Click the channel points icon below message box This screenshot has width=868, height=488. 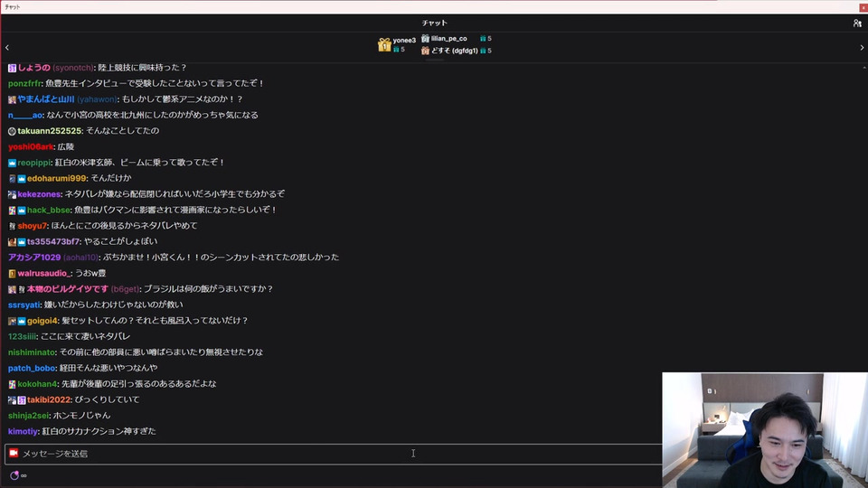click(14, 475)
